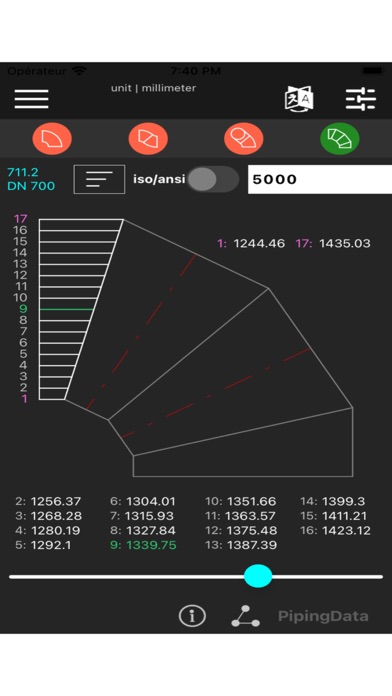Image resolution: width=392 pixels, height=696 pixels.
Task: Click value '13: 1387.39'
Action: [x=241, y=545]
